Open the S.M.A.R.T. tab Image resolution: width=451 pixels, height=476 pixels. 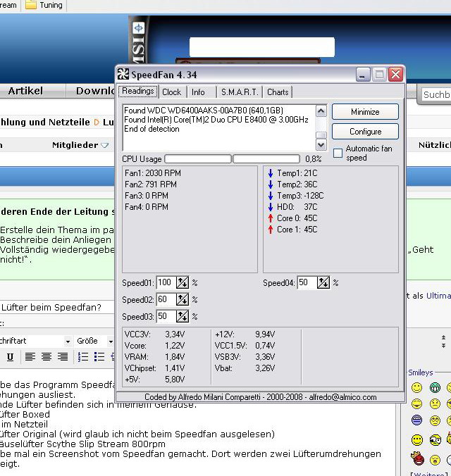pos(240,92)
